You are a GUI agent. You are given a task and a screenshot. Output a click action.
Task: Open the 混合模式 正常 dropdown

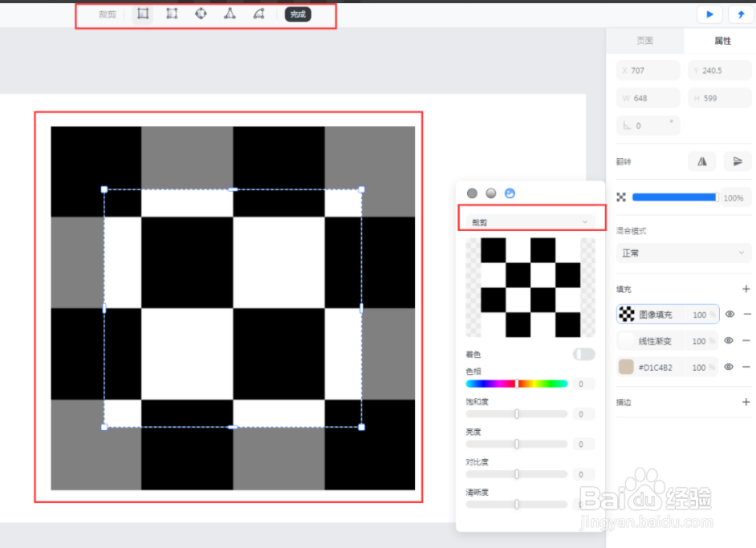point(683,253)
